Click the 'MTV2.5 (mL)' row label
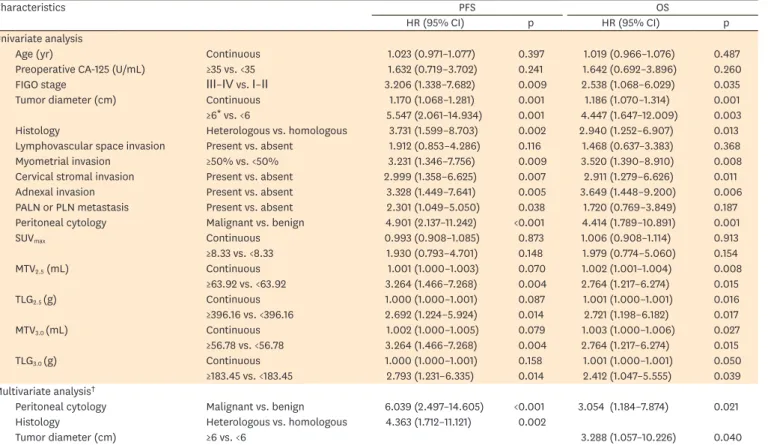 pos(42,269)
